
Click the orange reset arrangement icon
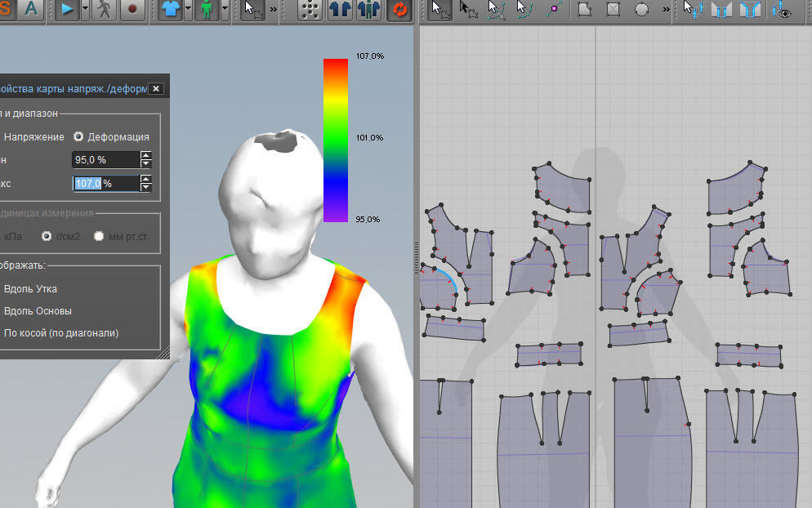[400, 10]
